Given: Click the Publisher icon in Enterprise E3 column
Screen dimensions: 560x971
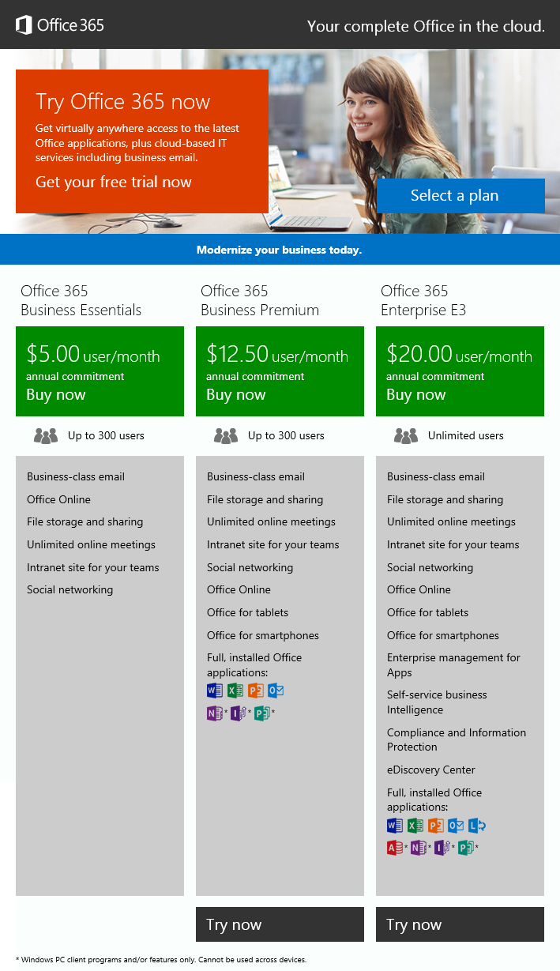Looking at the screenshot, I should coord(466,849).
